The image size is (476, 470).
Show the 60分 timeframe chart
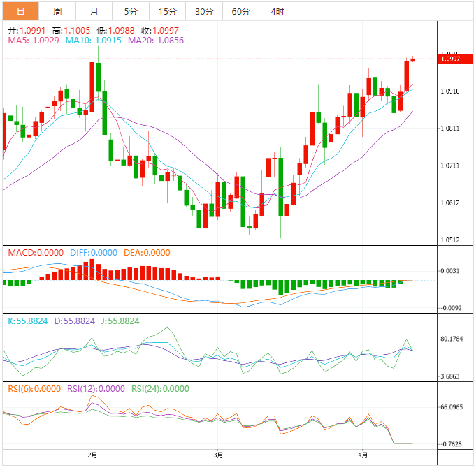coord(240,11)
